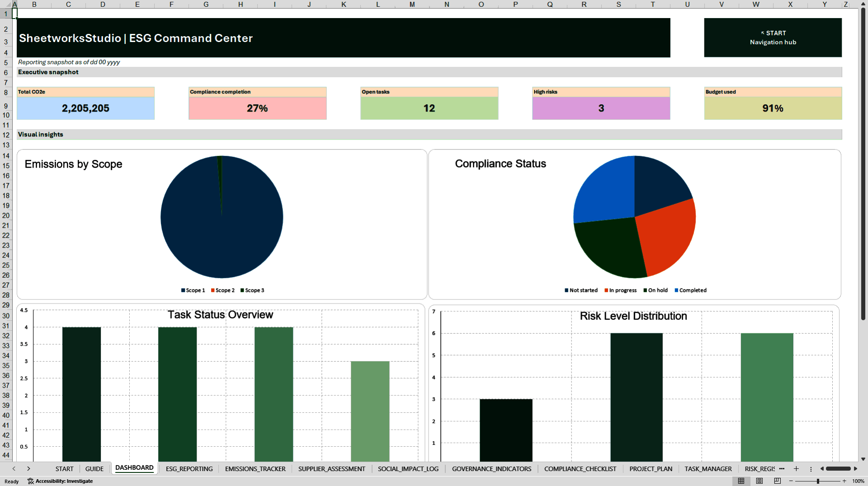Switch to the START sheet tab
The height and width of the screenshot is (486, 868).
(x=64, y=469)
